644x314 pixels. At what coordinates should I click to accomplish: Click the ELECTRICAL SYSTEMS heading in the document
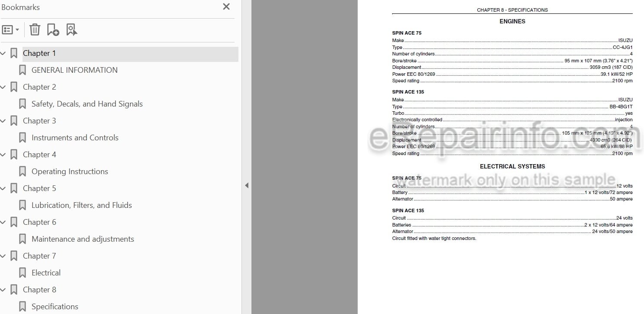(512, 166)
